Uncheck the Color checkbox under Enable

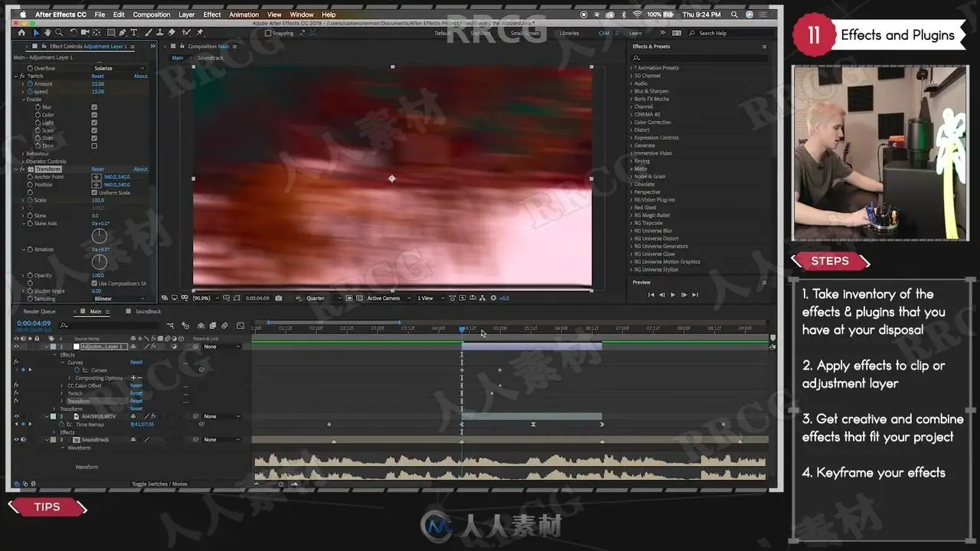pos(94,115)
